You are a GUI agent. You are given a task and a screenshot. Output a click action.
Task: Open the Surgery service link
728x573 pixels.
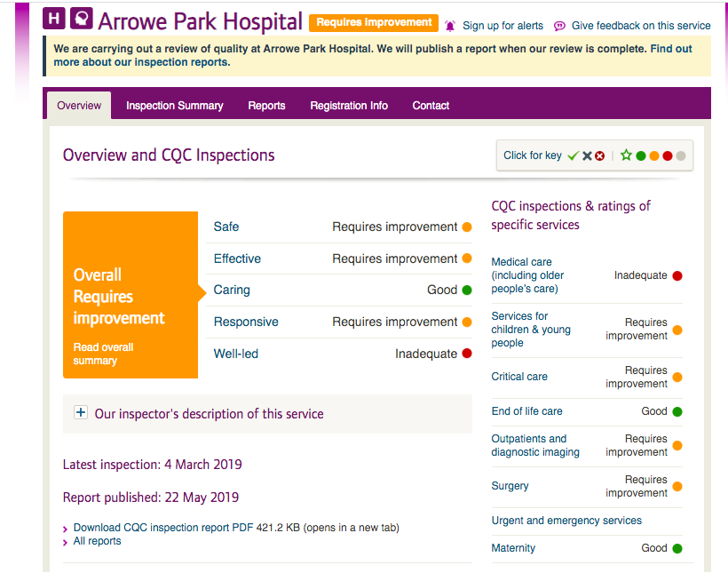pyautogui.click(x=510, y=486)
